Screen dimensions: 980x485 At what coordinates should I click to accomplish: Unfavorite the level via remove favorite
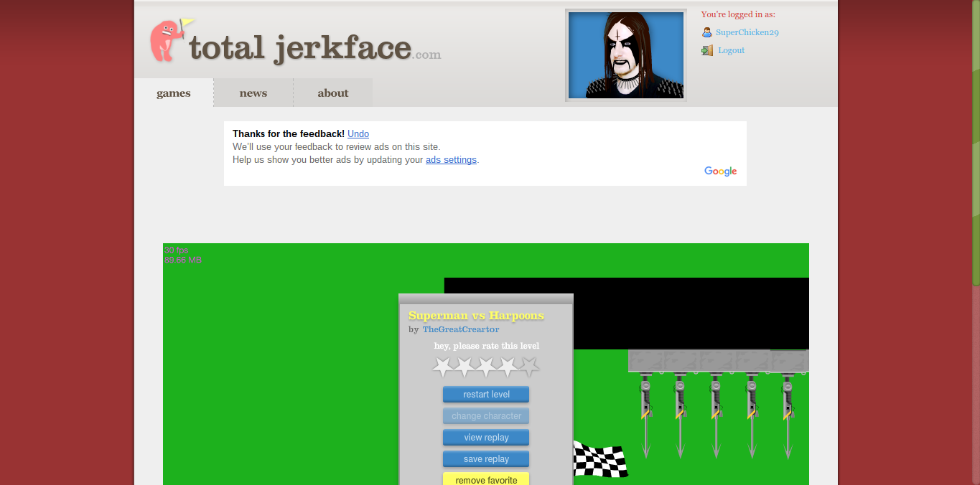(x=485, y=479)
